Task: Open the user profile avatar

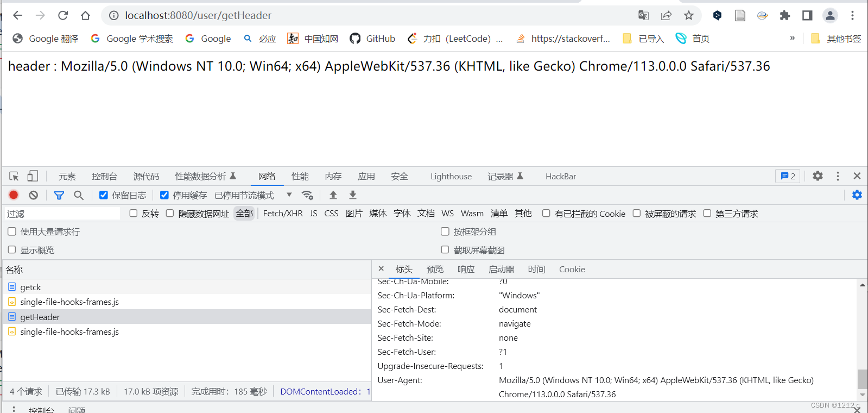Action: 830,15
